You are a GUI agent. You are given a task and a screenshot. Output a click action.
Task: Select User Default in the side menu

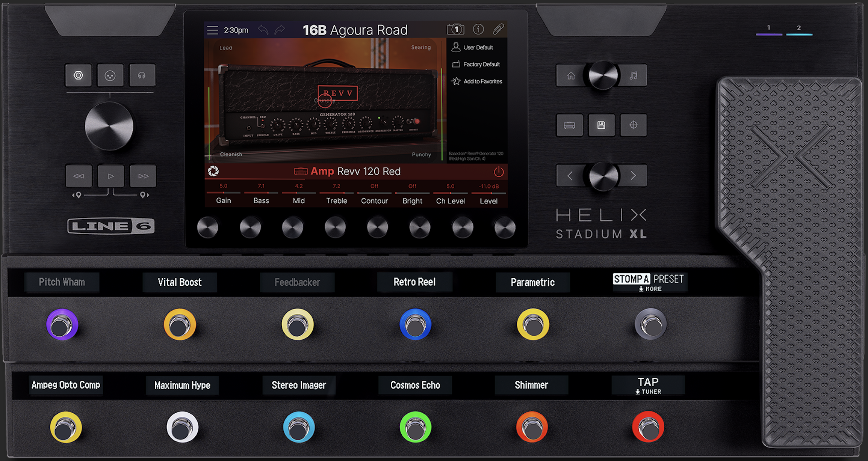point(472,47)
